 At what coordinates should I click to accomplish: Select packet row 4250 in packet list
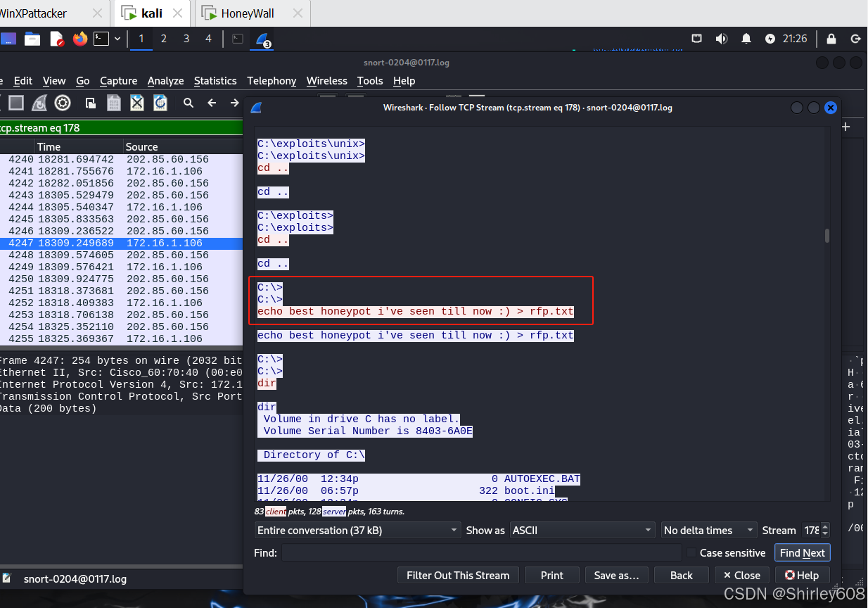tap(120, 279)
